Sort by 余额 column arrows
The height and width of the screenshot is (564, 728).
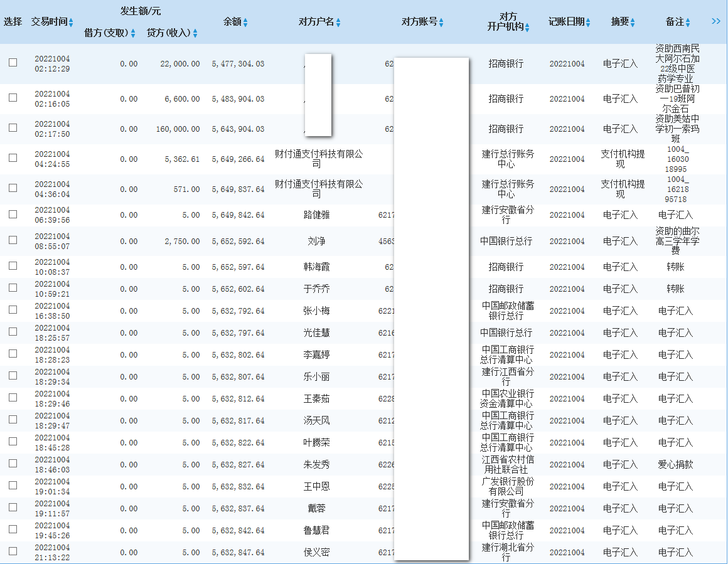coord(245,23)
